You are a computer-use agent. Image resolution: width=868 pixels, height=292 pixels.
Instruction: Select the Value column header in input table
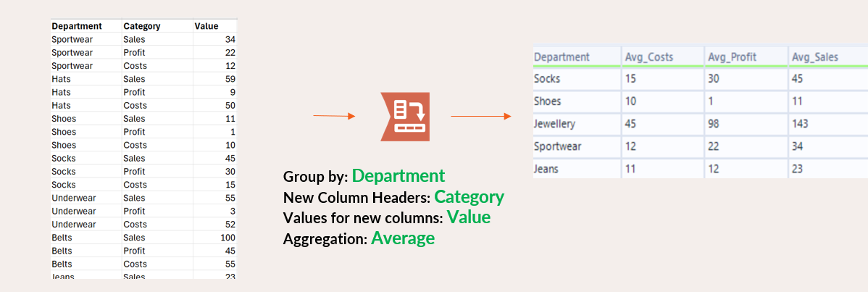pyautogui.click(x=206, y=26)
